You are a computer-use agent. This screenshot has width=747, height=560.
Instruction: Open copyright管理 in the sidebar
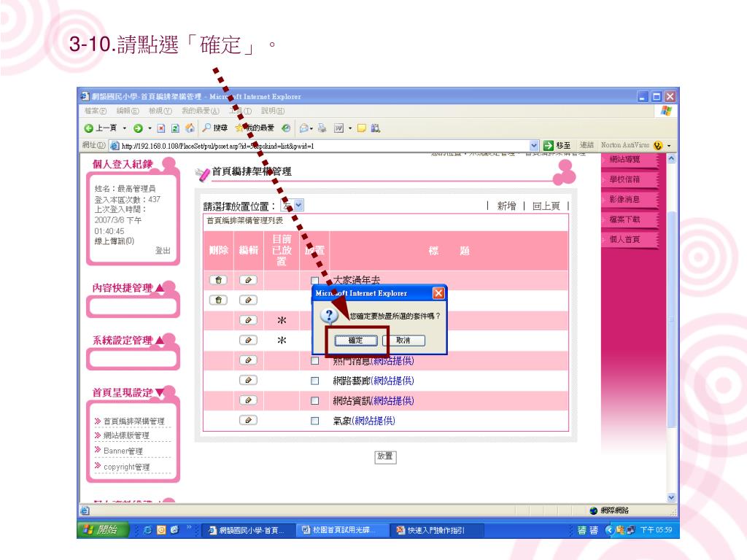126,467
